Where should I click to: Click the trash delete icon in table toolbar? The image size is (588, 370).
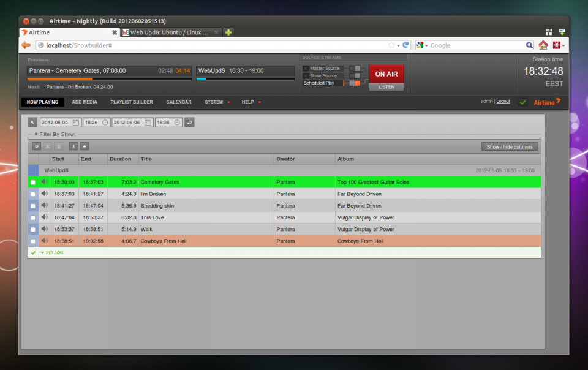(59, 146)
